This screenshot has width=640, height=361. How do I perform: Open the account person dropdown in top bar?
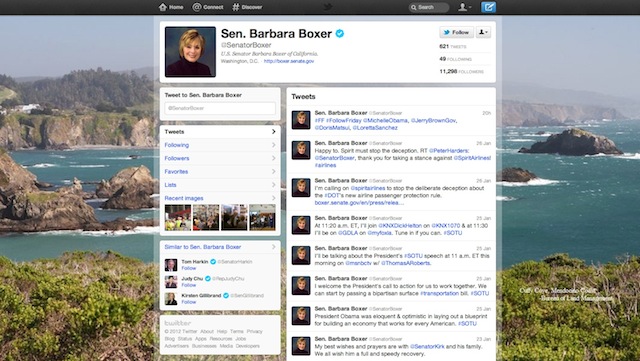464,7
